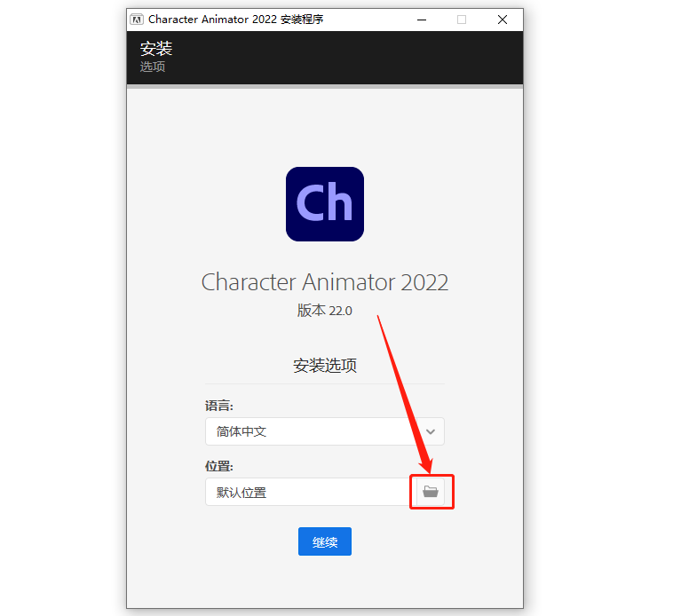Click the 选项 subtitle in header

click(x=153, y=67)
